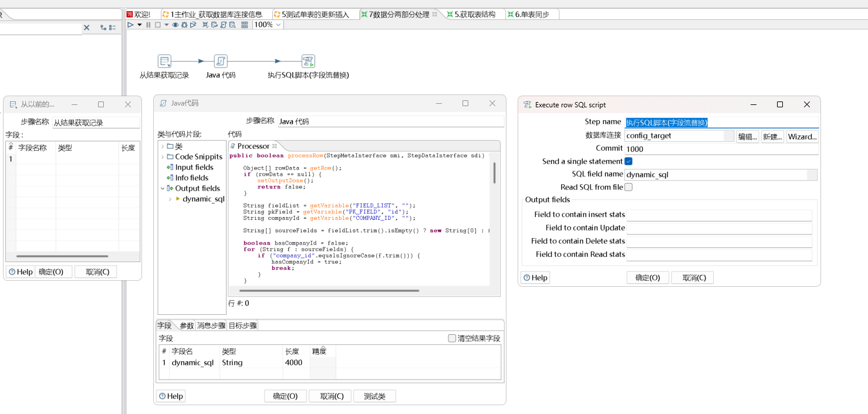Viewport: 868px width, 414px height.
Task: Click the Commit 1000 input field
Action: (x=721, y=148)
